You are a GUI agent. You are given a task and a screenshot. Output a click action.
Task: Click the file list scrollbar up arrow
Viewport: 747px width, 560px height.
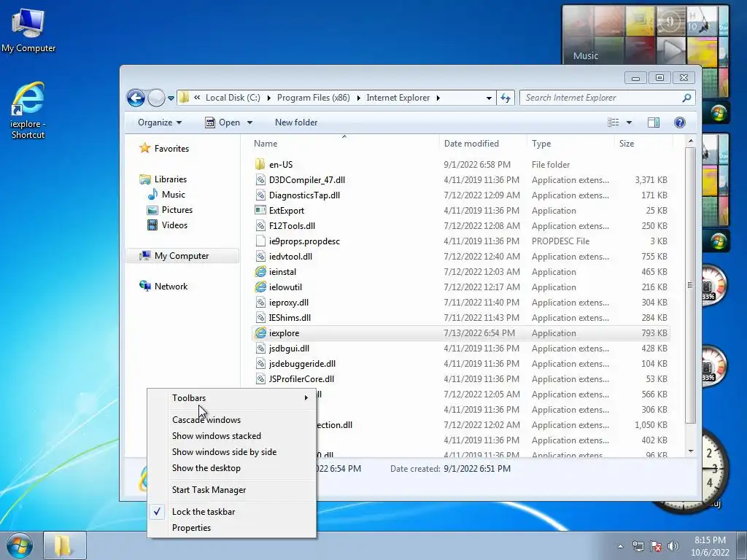tap(691, 141)
